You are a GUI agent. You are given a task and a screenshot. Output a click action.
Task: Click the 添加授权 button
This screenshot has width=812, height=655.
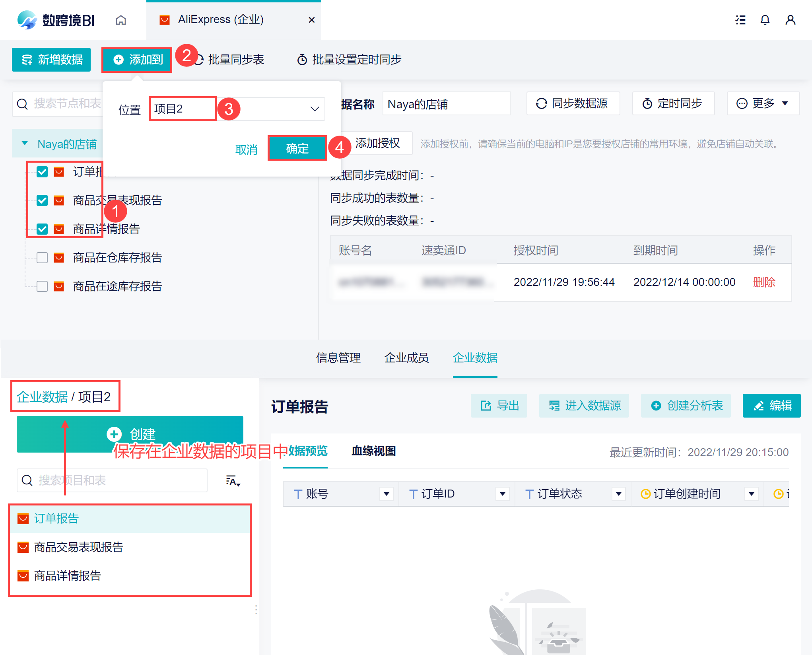click(x=377, y=143)
